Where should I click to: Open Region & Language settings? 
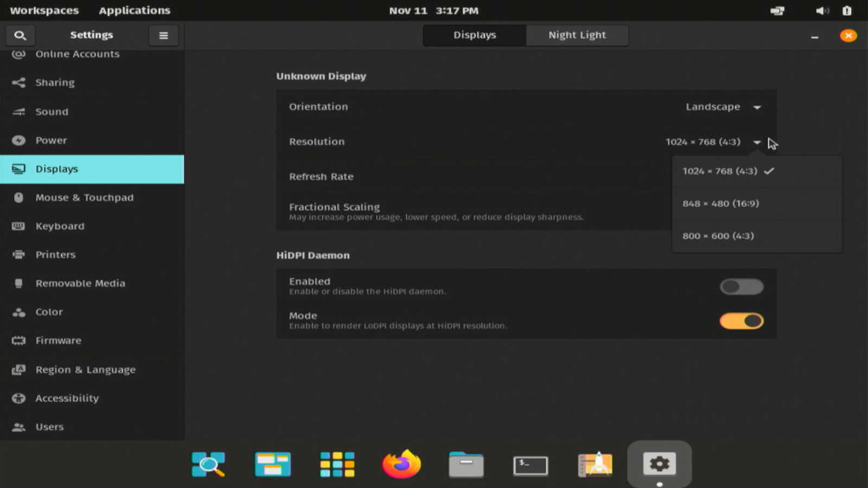pyautogui.click(x=92, y=370)
